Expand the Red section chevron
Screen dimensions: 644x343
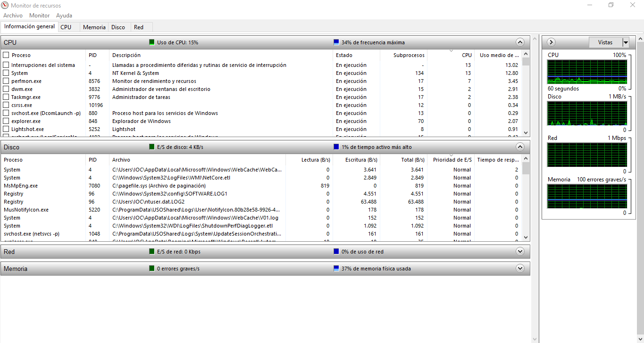coord(520,252)
